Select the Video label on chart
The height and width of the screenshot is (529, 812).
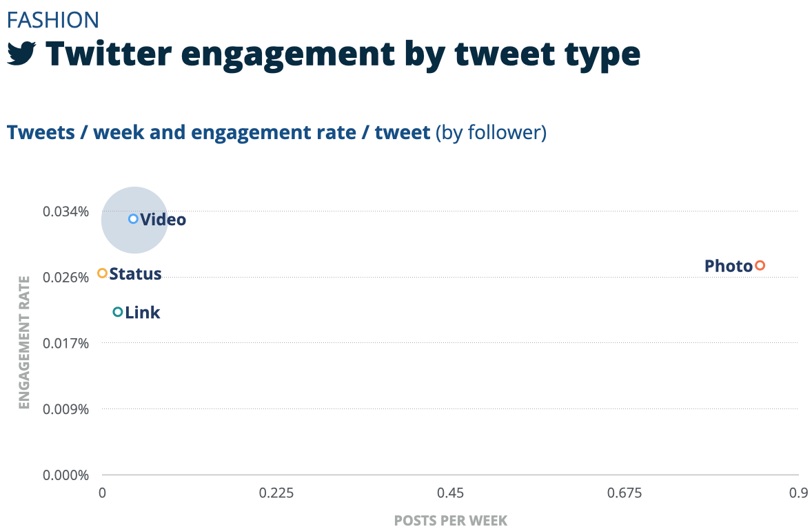pyautogui.click(x=163, y=220)
